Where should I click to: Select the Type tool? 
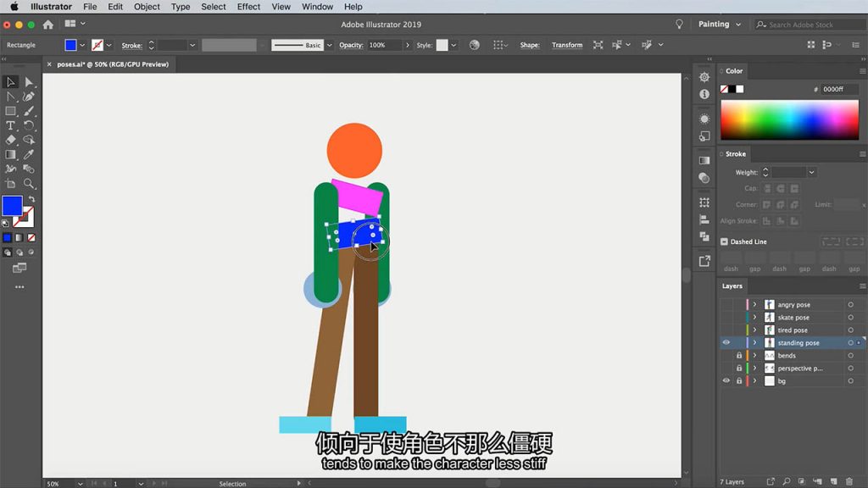[10, 125]
